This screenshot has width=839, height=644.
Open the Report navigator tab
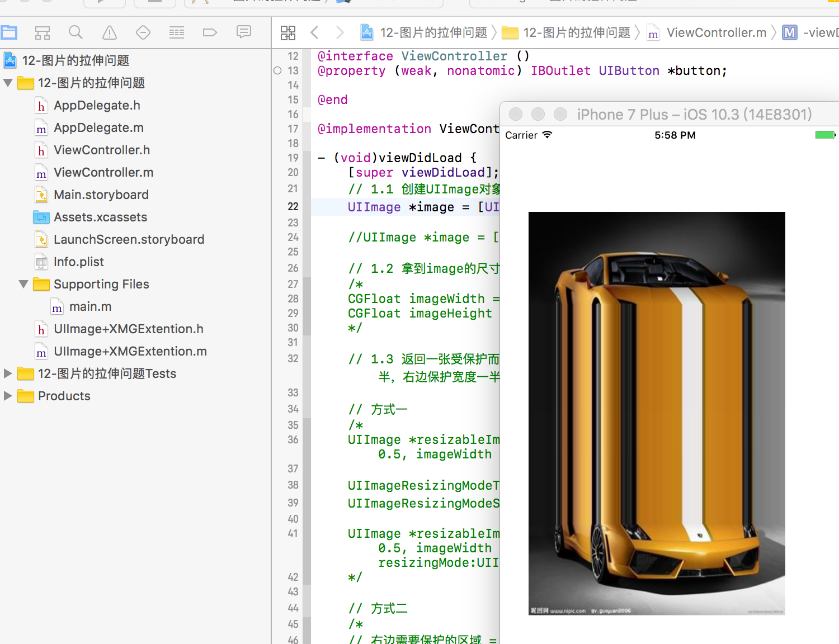(244, 32)
